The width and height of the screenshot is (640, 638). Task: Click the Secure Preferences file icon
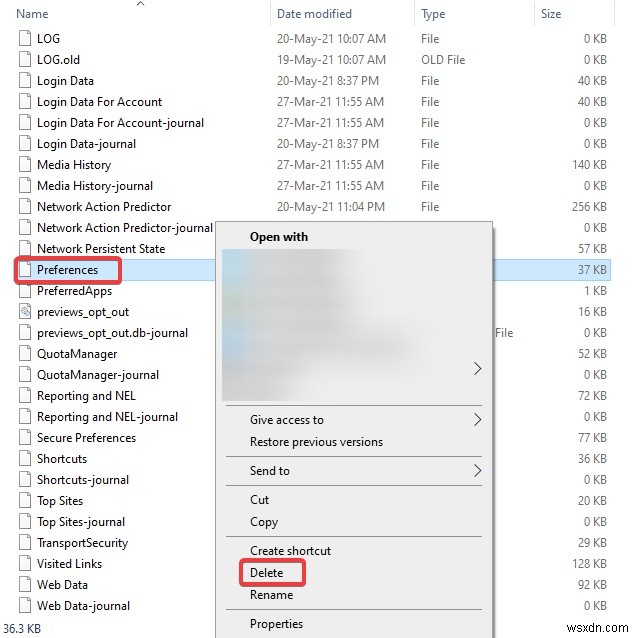(x=25, y=438)
